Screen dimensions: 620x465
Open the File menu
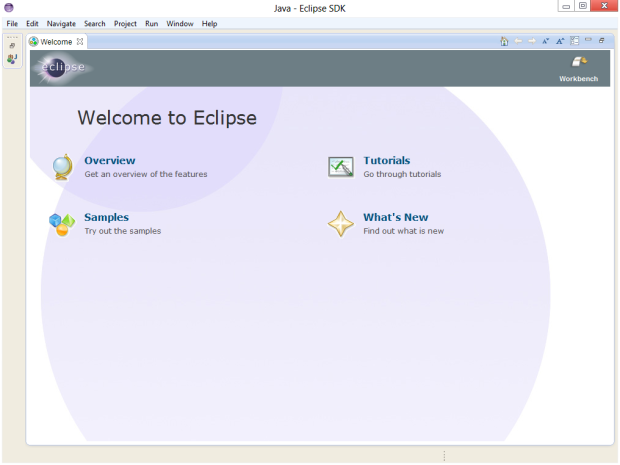pos(12,24)
